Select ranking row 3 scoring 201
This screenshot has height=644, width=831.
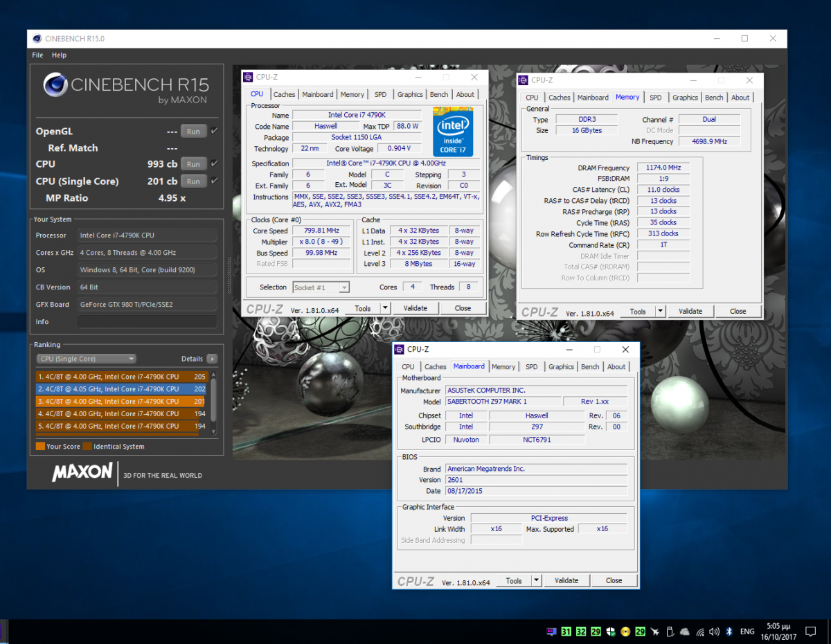click(122, 402)
